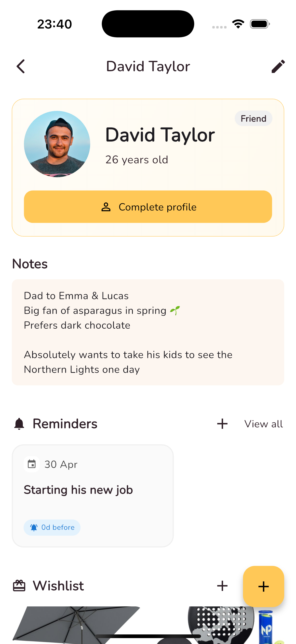This screenshot has height=644, width=296.
Task: Tap the Wi-Fi status icon
Action: (x=238, y=24)
